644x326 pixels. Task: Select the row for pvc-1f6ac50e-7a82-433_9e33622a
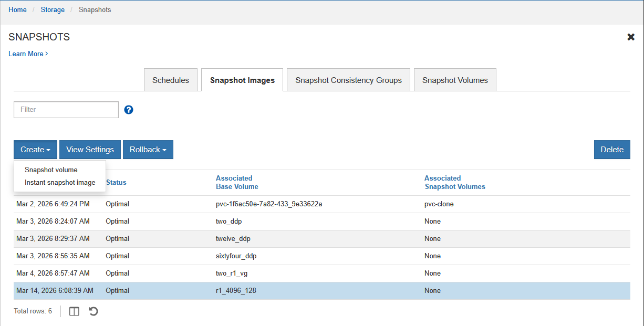coord(322,204)
